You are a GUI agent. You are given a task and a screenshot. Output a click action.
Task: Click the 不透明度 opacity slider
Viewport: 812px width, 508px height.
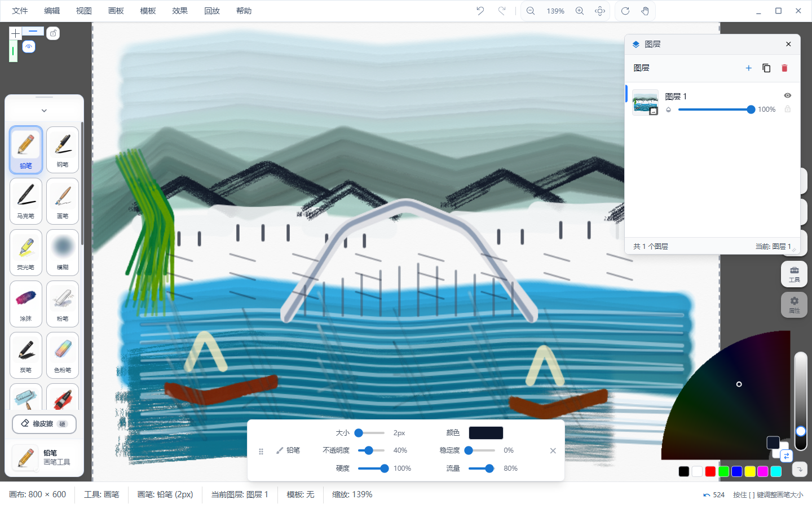click(x=371, y=450)
